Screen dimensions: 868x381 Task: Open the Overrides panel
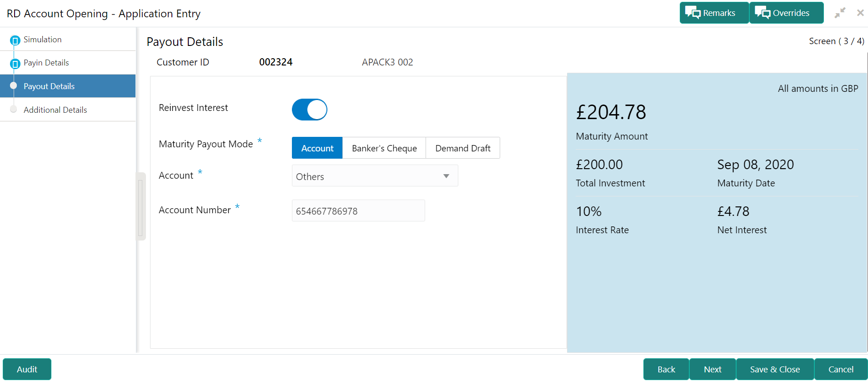[786, 13]
